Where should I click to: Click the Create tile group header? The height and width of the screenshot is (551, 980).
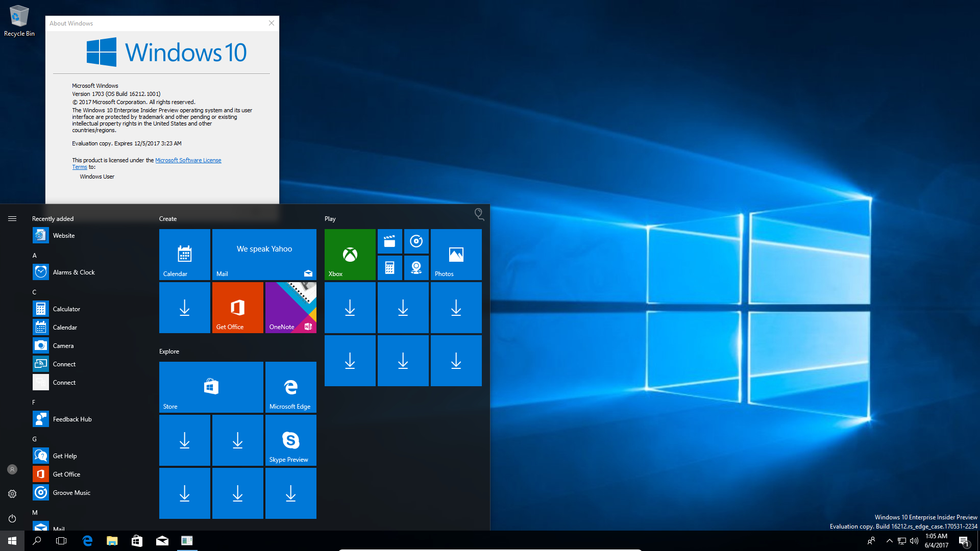point(168,219)
